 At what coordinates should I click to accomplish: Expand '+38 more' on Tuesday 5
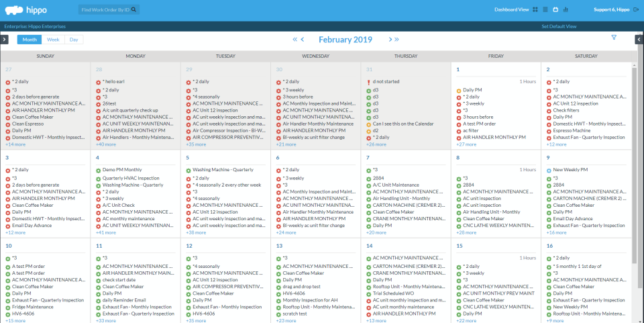tap(196, 232)
